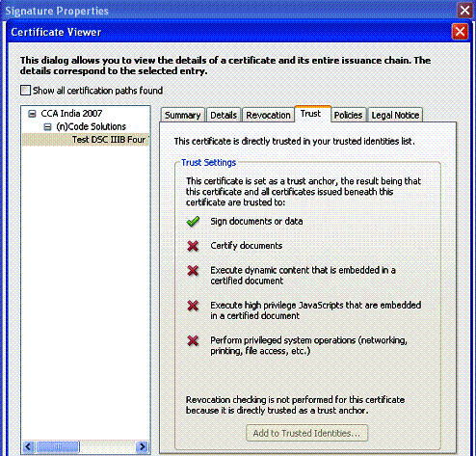Select CCA India 2007 in the tree
This screenshot has width=476, height=456.
[x=71, y=114]
